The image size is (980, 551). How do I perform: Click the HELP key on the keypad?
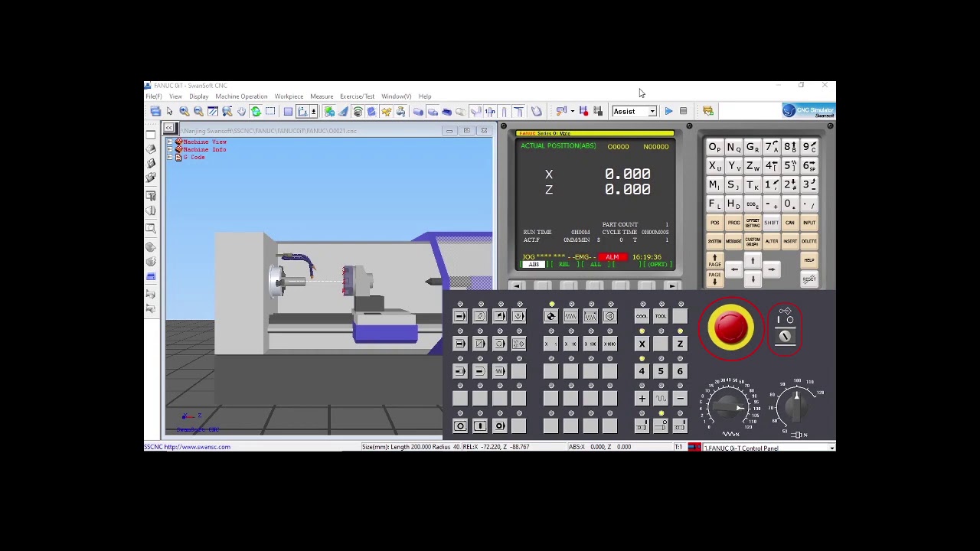click(x=808, y=260)
